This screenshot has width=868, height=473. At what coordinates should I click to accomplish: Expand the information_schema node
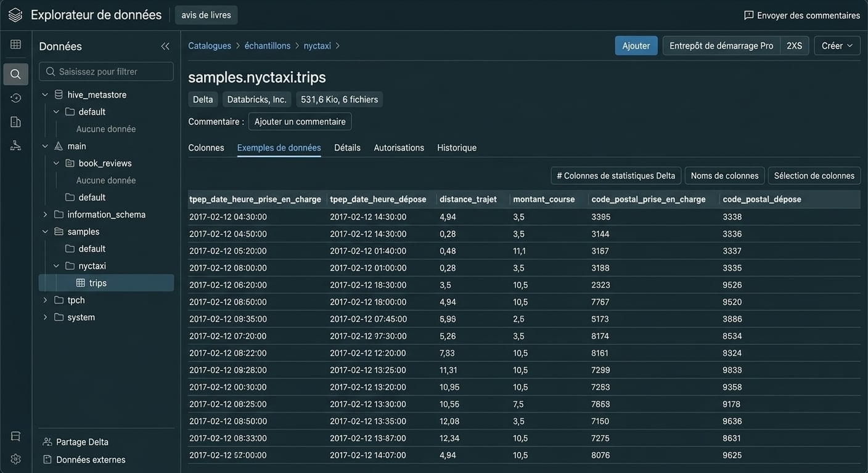click(x=44, y=214)
